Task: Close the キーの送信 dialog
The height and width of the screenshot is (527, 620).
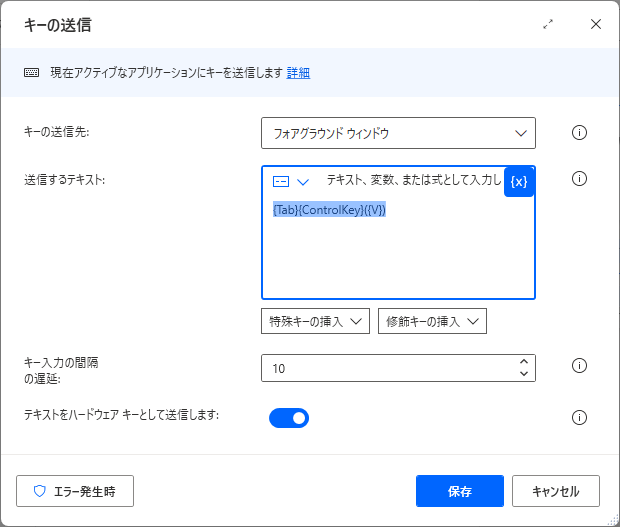Action: [x=596, y=24]
